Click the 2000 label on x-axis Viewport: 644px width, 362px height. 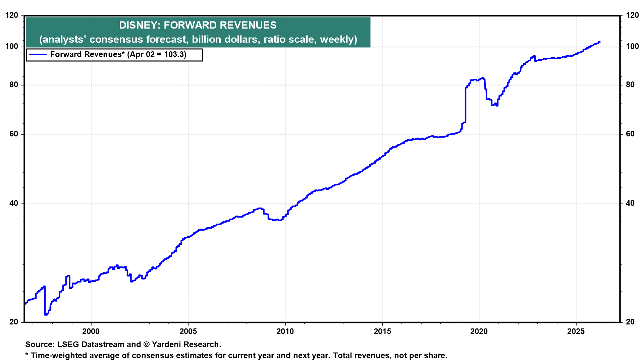pyautogui.click(x=91, y=331)
